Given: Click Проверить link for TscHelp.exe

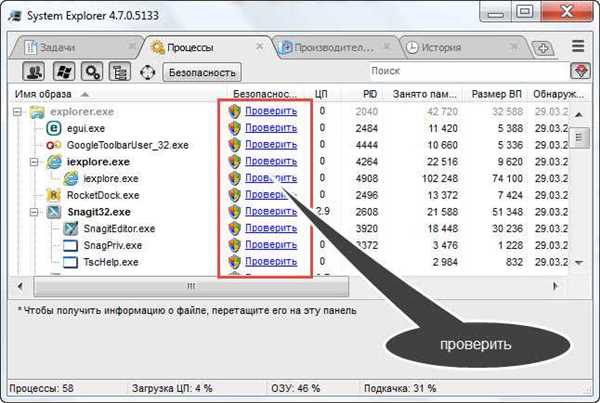Looking at the screenshot, I should coord(271,261).
